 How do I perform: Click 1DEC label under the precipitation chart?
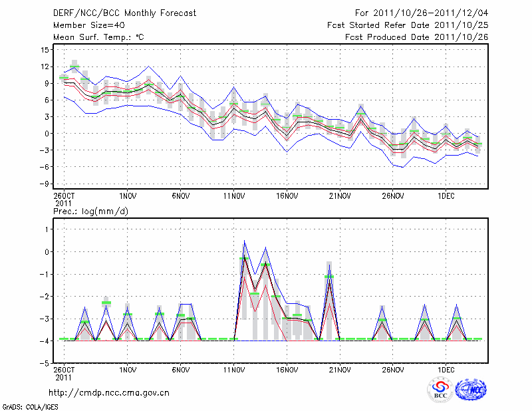[x=446, y=368]
